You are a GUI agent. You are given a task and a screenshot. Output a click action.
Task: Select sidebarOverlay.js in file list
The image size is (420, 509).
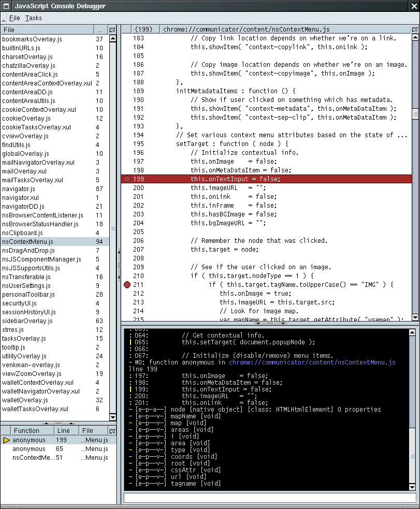(55, 321)
